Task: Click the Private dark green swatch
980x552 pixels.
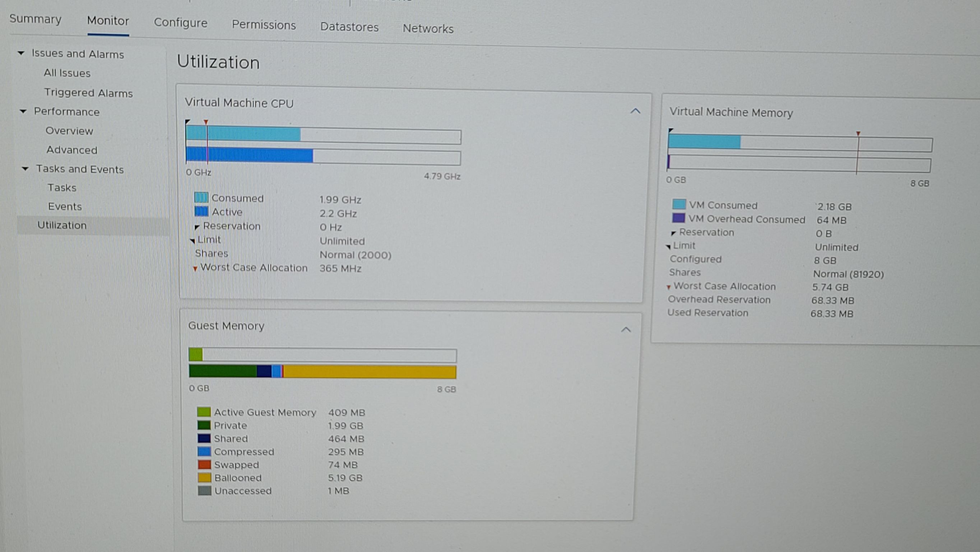Action: coord(204,425)
